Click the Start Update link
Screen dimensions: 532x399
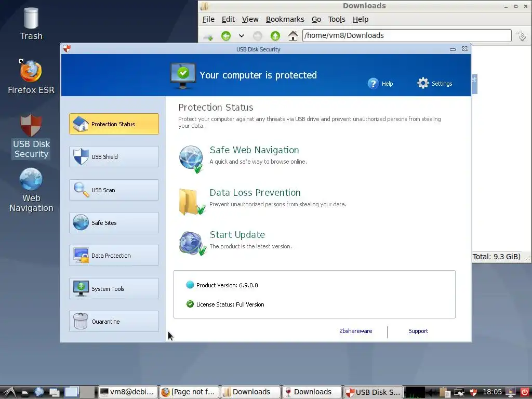tap(237, 235)
